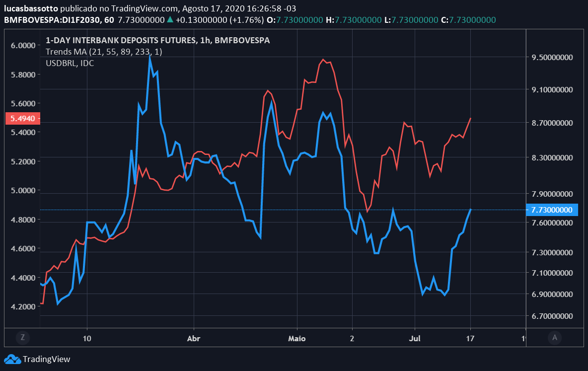Click the 4.2000 value on left scale
Image resolution: width=588 pixels, height=371 pixels.
[x=23, y=306]
